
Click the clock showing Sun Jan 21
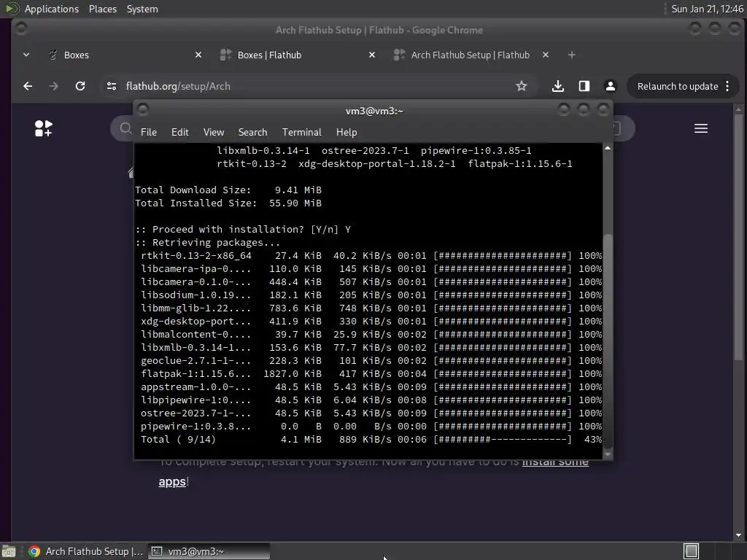tap(707, 9)
